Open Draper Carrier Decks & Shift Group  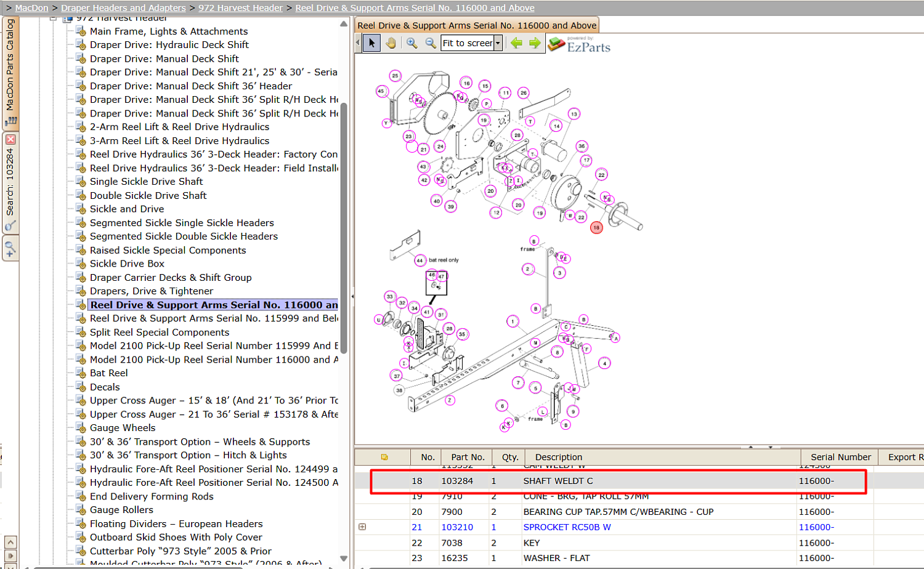[x=171, y=278]
